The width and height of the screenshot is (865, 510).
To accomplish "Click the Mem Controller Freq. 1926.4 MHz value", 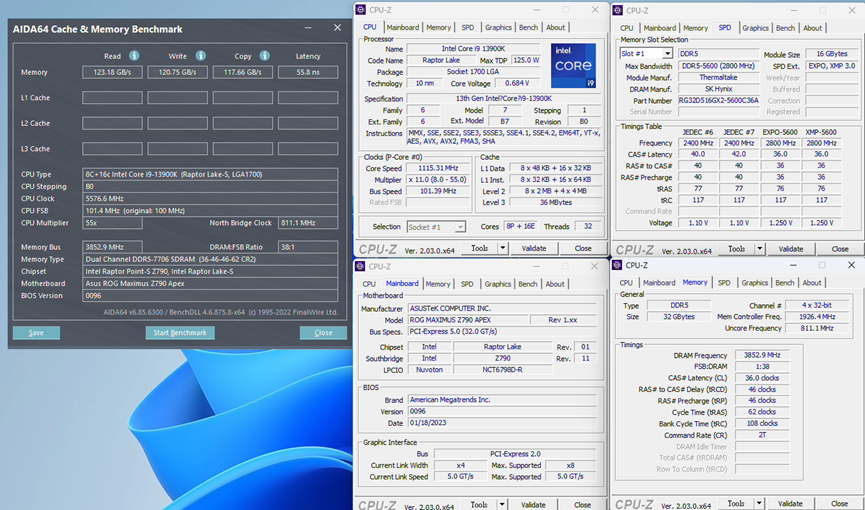I will point(818,317).
